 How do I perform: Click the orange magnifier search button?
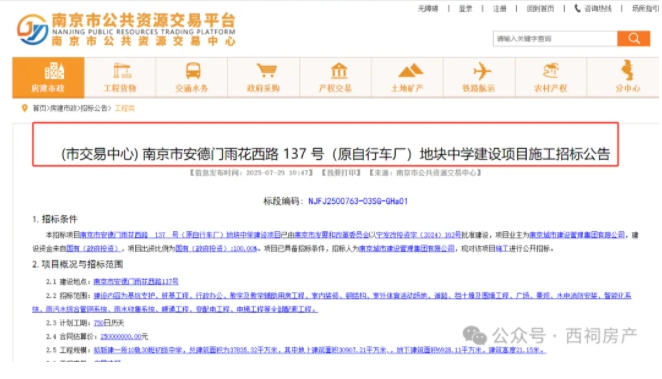(x=633, y=38)
